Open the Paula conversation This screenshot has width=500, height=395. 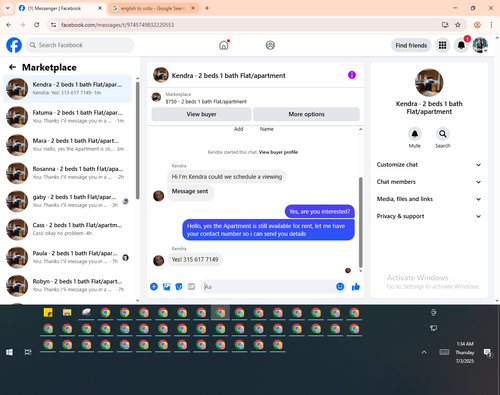[67, 257]
